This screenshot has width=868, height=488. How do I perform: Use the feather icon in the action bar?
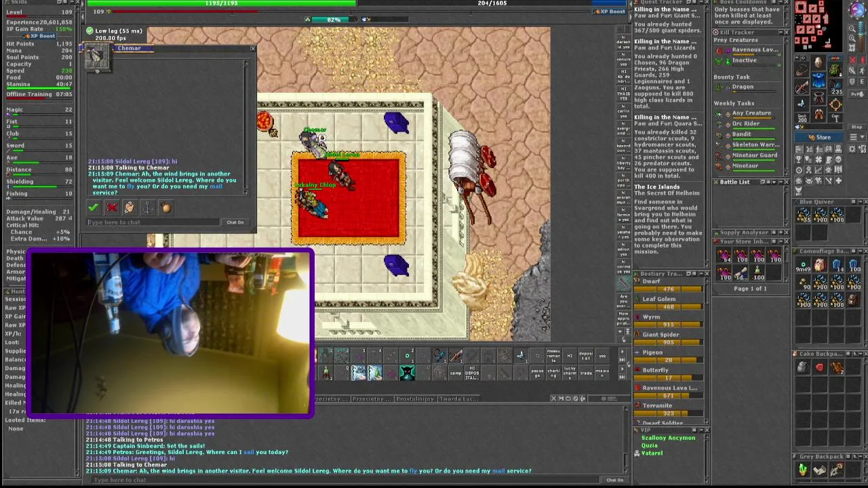(x=521, y=355)
